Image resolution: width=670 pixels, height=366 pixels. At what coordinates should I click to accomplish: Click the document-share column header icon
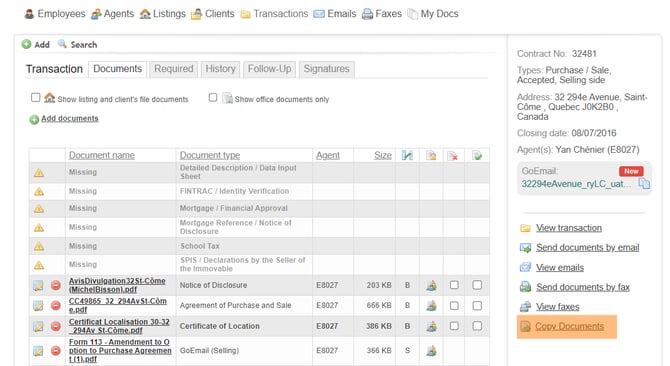click(431, 155)
